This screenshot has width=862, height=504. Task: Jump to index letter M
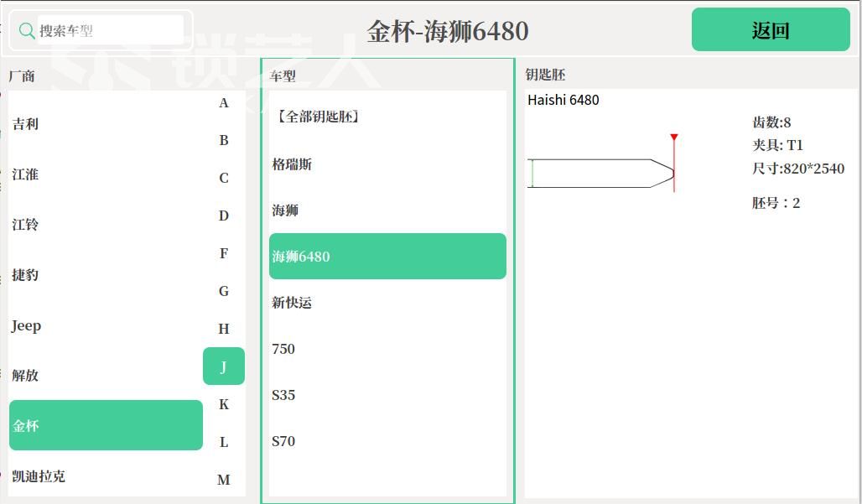pyautogui.click(x=224, y=480)
